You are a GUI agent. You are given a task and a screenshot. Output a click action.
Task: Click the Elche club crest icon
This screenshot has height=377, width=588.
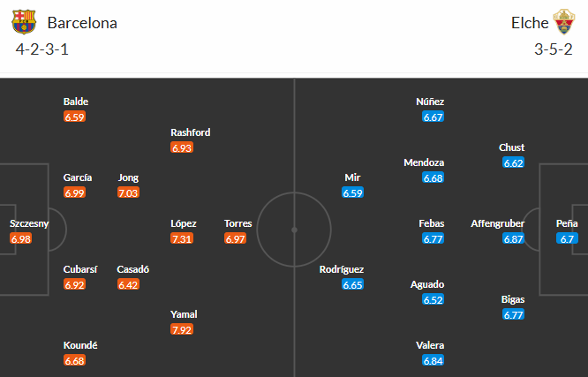(565, 22)
